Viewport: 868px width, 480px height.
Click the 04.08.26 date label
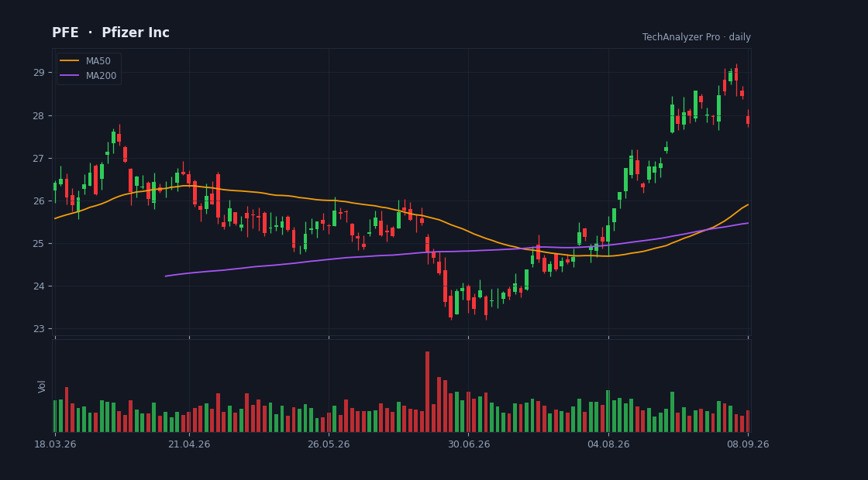(608, 444)
